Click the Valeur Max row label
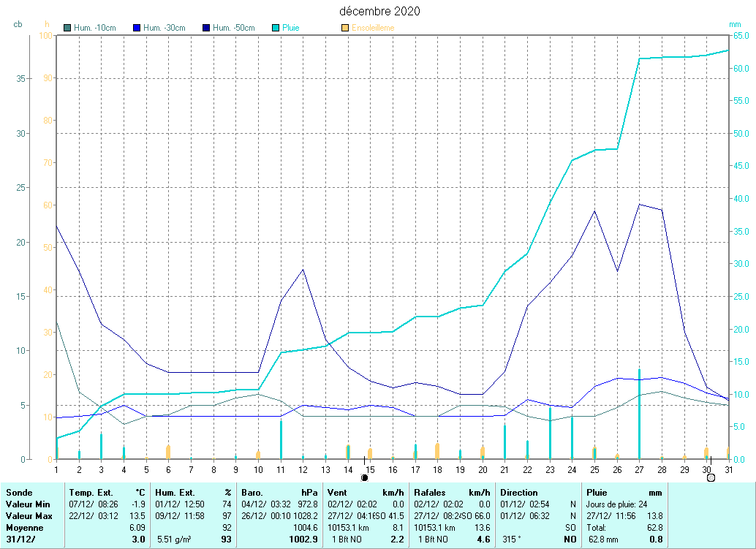Image resolution: width=756 pixels, height=549 pixels. pos(26,516)
